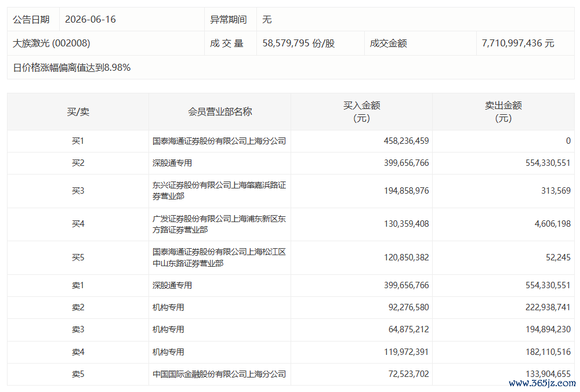
Task: Click 554,330,551 in the 卖1 row
Action: [x=548, y=285]
